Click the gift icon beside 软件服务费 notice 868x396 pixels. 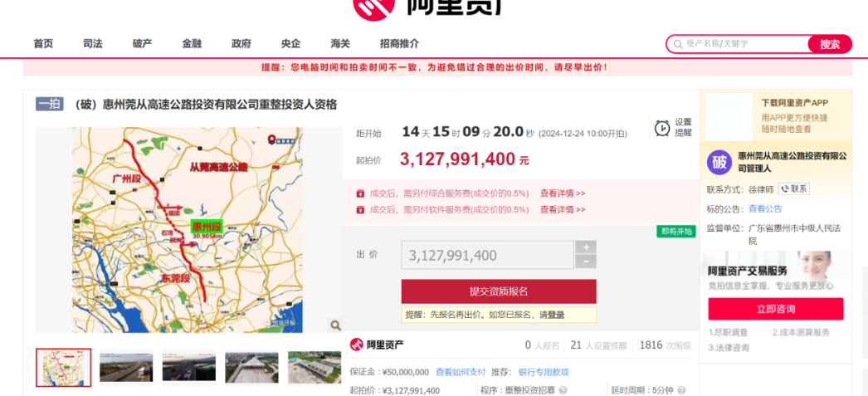[360, 210]
